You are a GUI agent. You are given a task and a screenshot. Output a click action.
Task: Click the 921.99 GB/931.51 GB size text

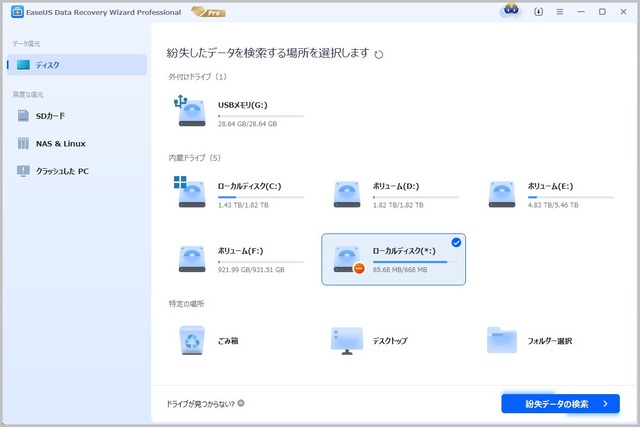click(251, 270)
